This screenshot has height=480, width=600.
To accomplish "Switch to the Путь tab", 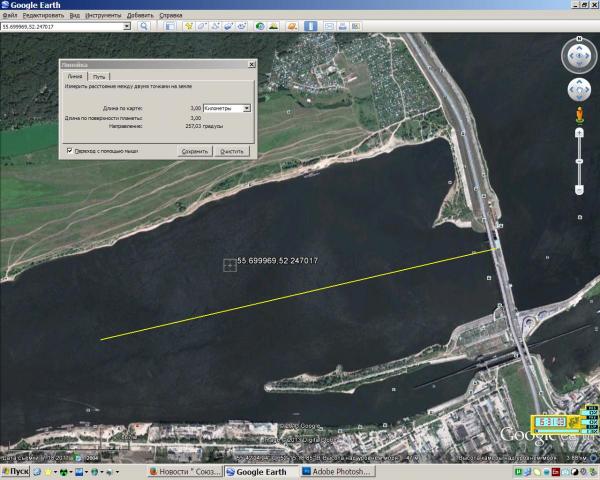I will pos(99,76).
